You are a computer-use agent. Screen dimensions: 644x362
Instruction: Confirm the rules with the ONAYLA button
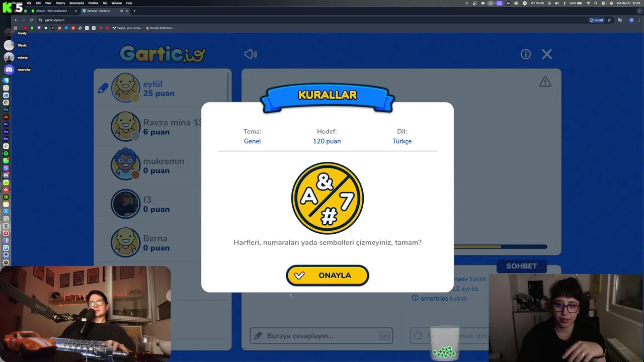point(328,276)
